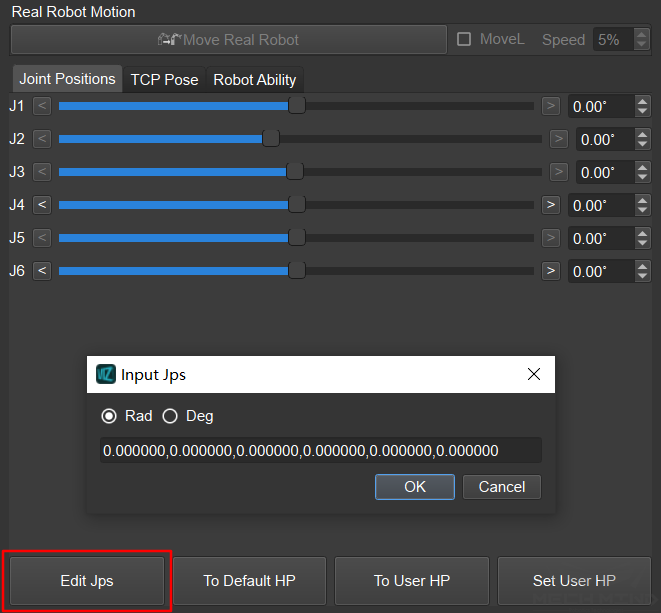Screen dimensions: 661x613
Task: Step down the J4 angle spinner
Action: click(x=642, y=210)
